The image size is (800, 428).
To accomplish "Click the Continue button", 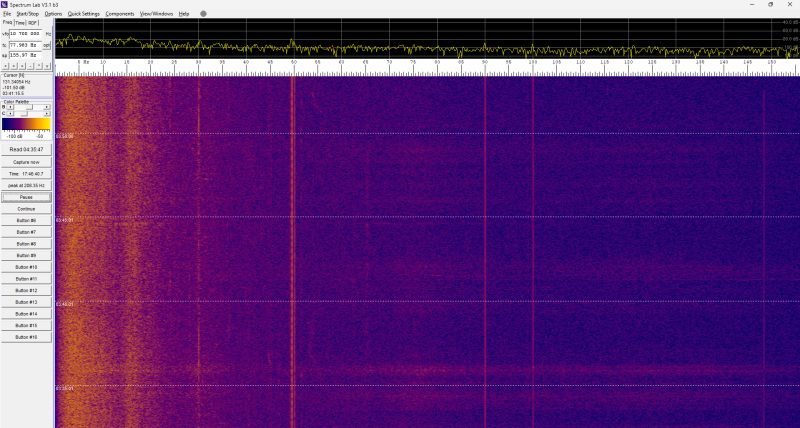I will tap(26, 209).
